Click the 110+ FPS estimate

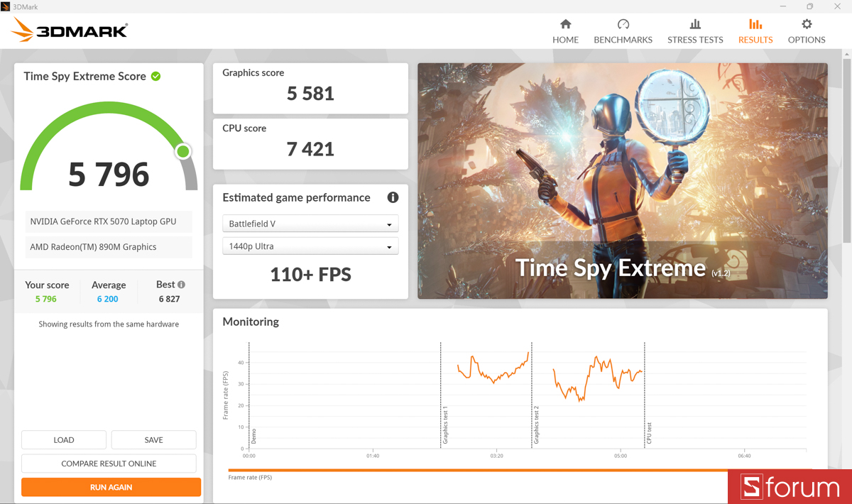point(310,275)
